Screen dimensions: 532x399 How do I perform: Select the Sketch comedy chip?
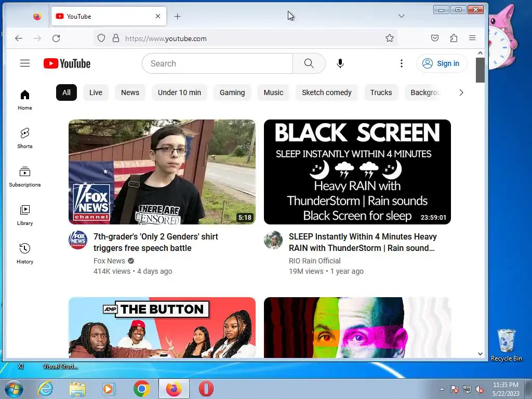327,92
